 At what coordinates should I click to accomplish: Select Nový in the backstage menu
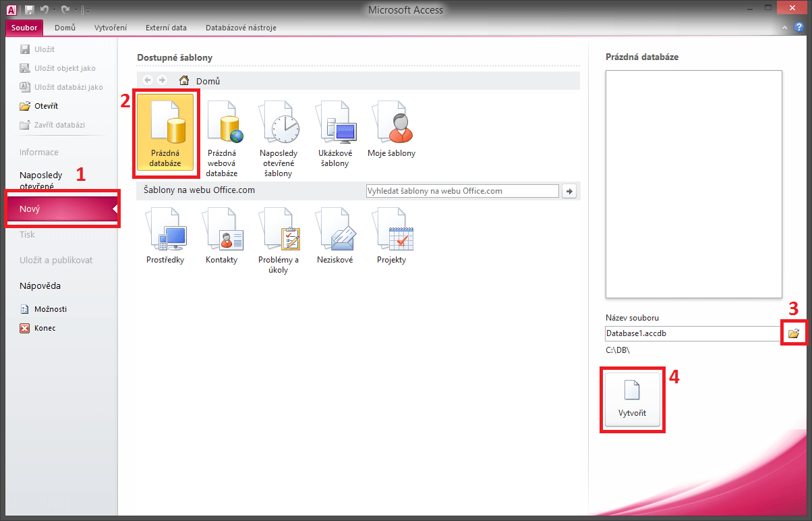click(x=62, y=209)
